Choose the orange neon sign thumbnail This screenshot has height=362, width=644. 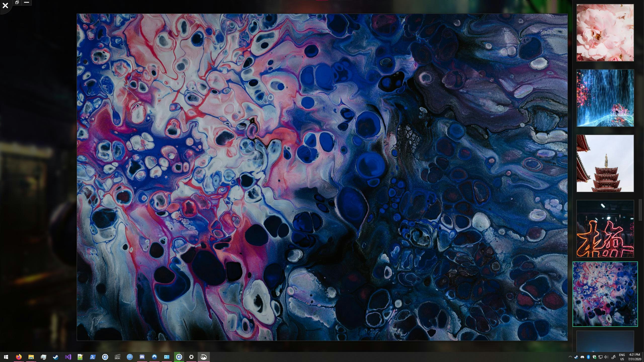605,229
